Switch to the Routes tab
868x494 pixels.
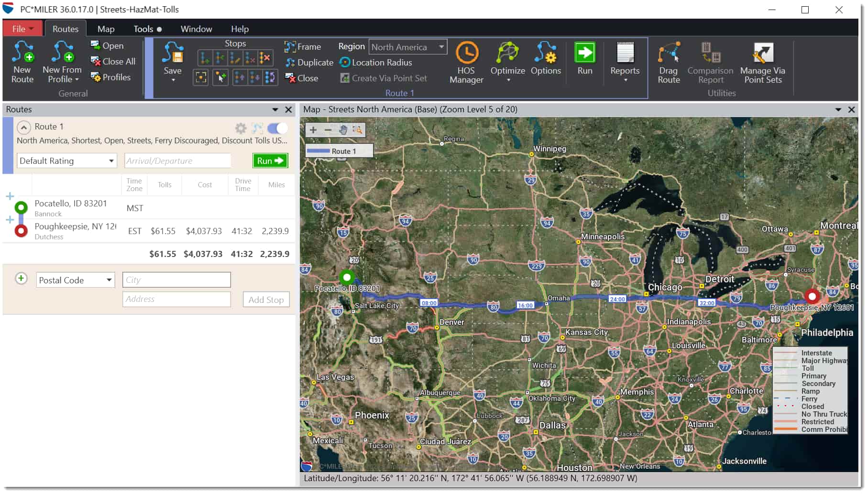[66, 29]
